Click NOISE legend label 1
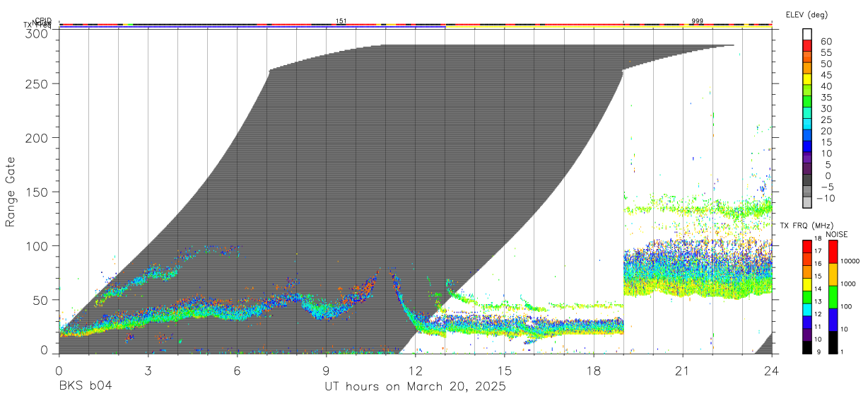Screen dimensions: 868x401 [x=843, y=351]
